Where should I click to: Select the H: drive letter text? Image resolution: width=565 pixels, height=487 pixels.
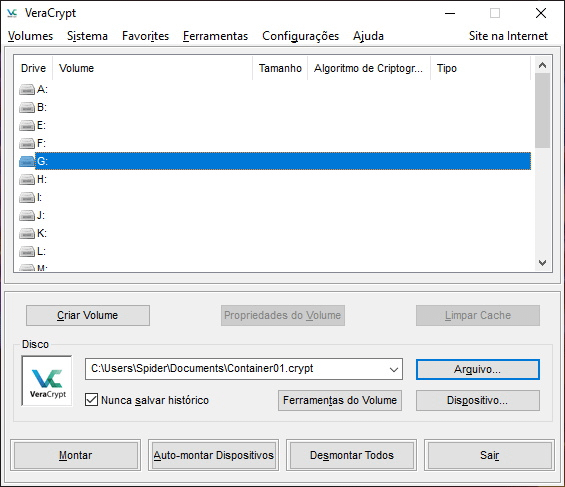[42, 179]
